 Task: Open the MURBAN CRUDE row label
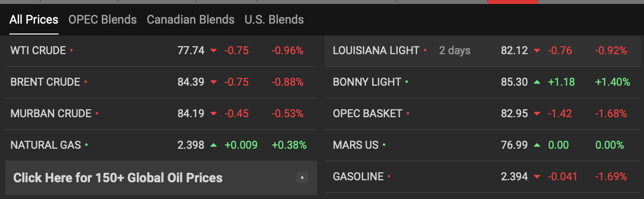(x=51, y=113)
